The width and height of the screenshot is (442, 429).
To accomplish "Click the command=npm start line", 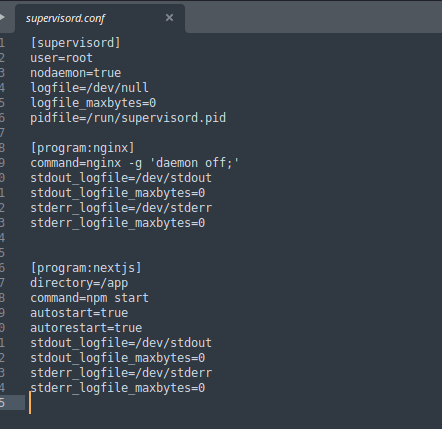I will (x=89, y=298).
